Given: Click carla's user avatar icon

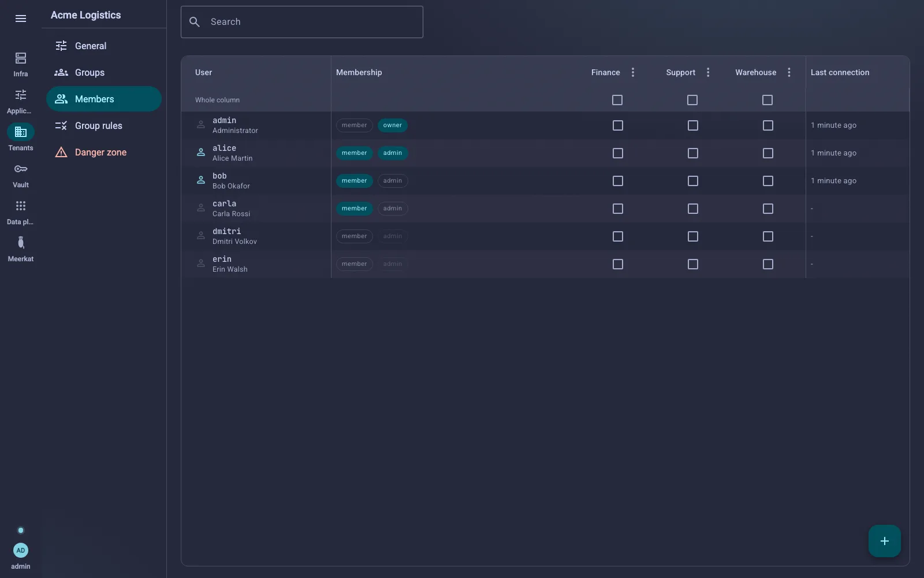Looking at the screenshot, I should tap(201, 208).
